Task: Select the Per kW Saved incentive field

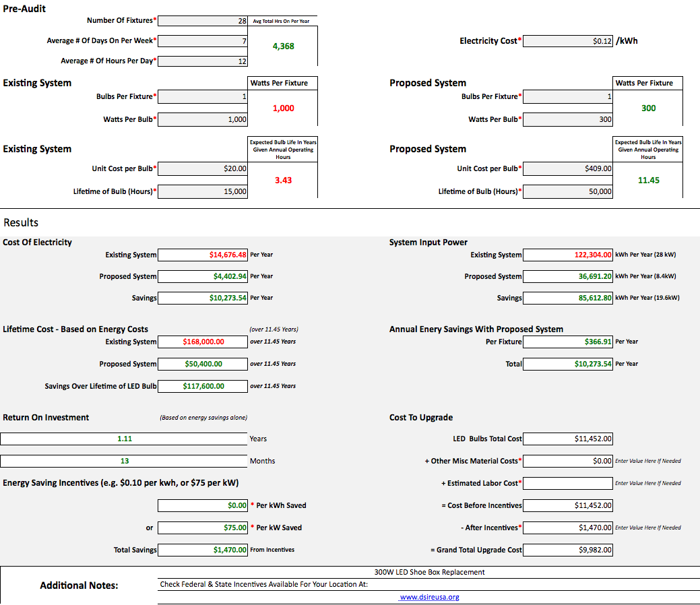Action: click(203, 528)
